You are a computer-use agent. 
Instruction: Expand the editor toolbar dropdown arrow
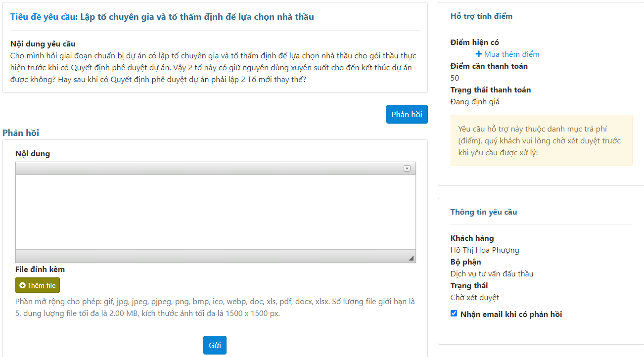(x=407, y=169)
